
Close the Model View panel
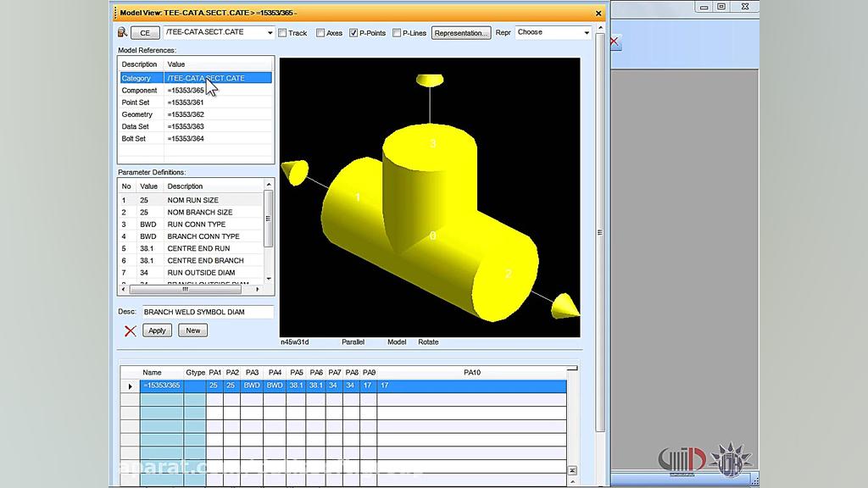598,13
